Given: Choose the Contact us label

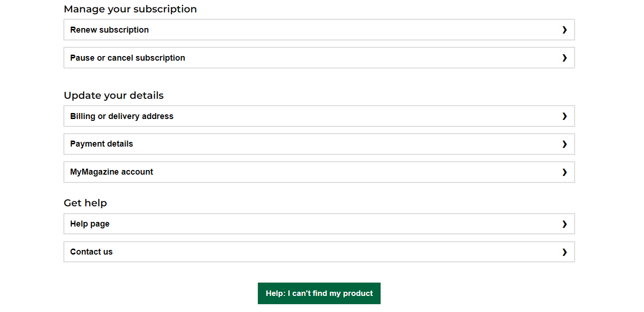Looking at the screenshot, I should 91,252.
